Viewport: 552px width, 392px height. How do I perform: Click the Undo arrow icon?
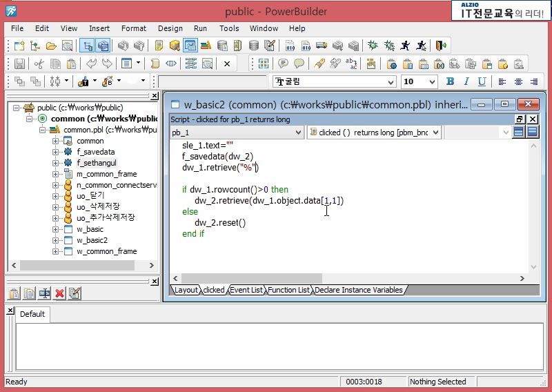pyautogui.click(x=91, y=63)
